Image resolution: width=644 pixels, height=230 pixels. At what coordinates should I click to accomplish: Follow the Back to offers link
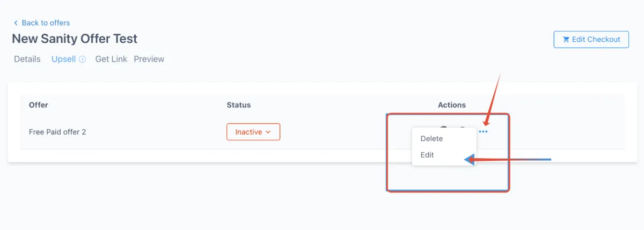[46, 23]
